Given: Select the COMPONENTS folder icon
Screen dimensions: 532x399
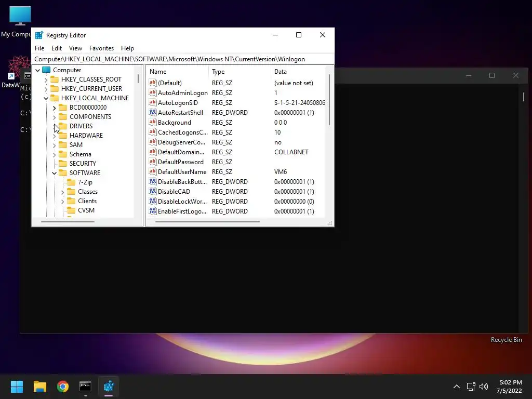Looking at the screenshot, I should pos(63,117).
